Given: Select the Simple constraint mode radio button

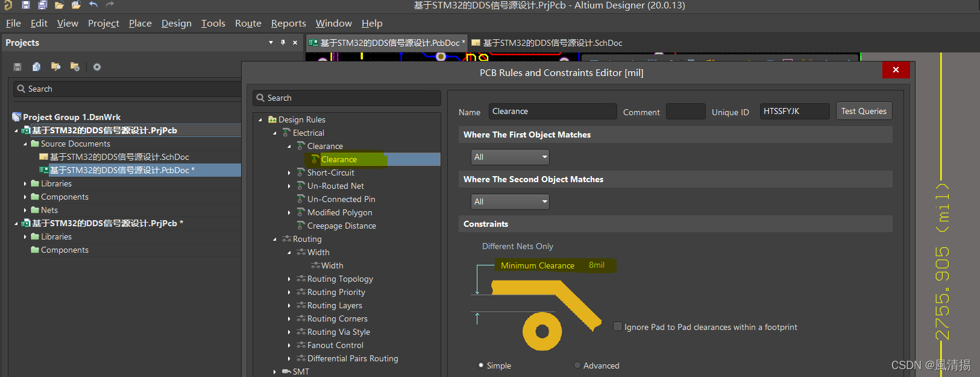Looking at the screenshot, I should click(x=481, y=365).
